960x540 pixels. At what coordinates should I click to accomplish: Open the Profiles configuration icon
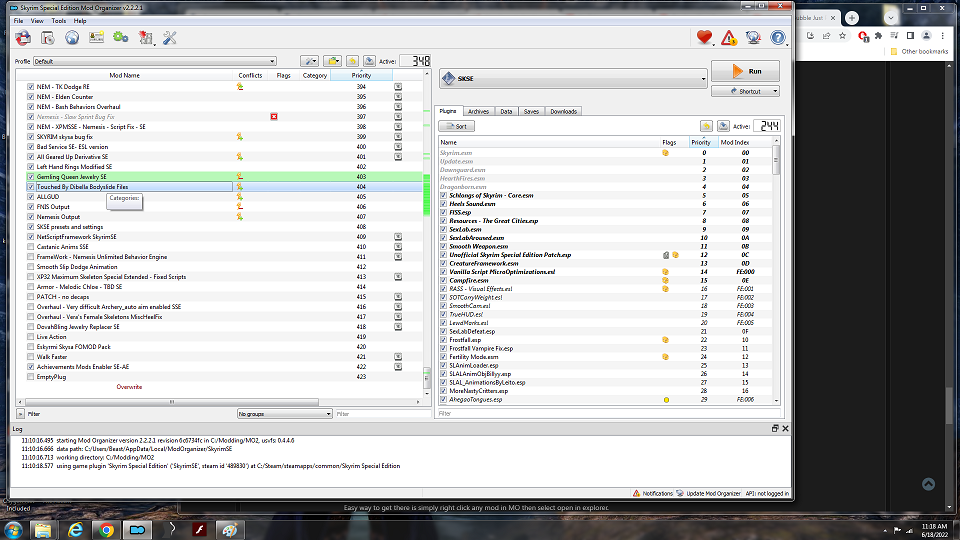(x=96, y=38)
